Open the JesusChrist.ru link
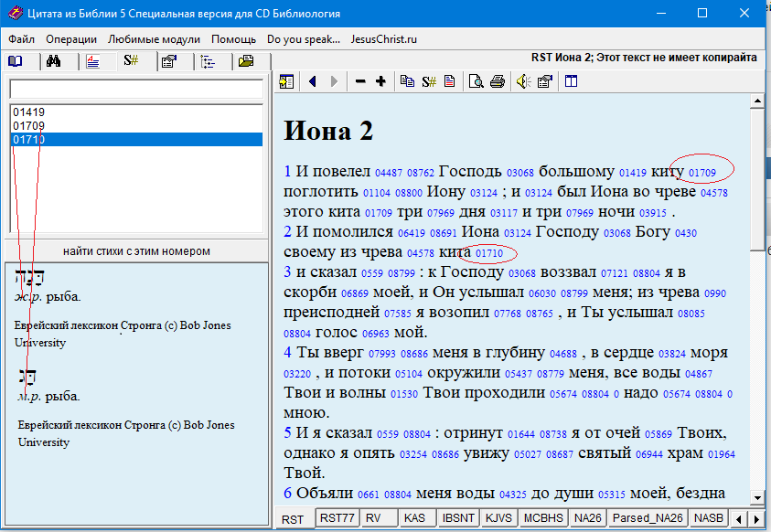The image size is (771, 532). coord(383,39)
